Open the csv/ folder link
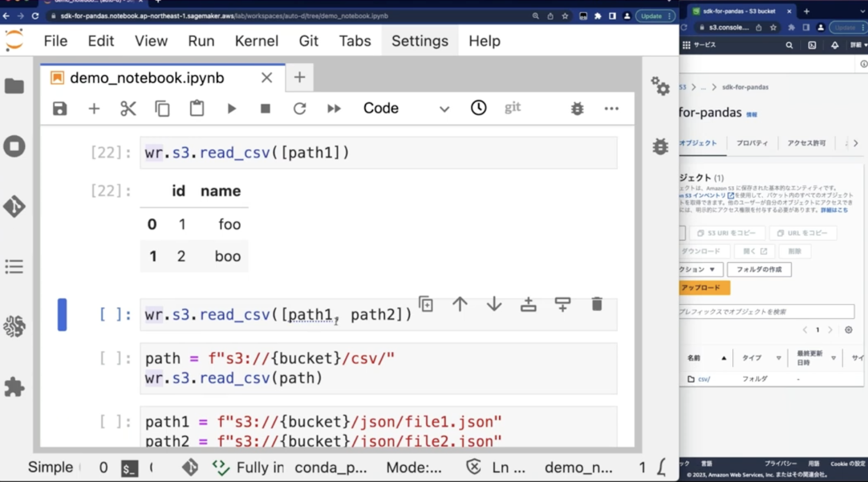Image resolution: width=868 pixels, height=482 pixels. click(704, 379)
